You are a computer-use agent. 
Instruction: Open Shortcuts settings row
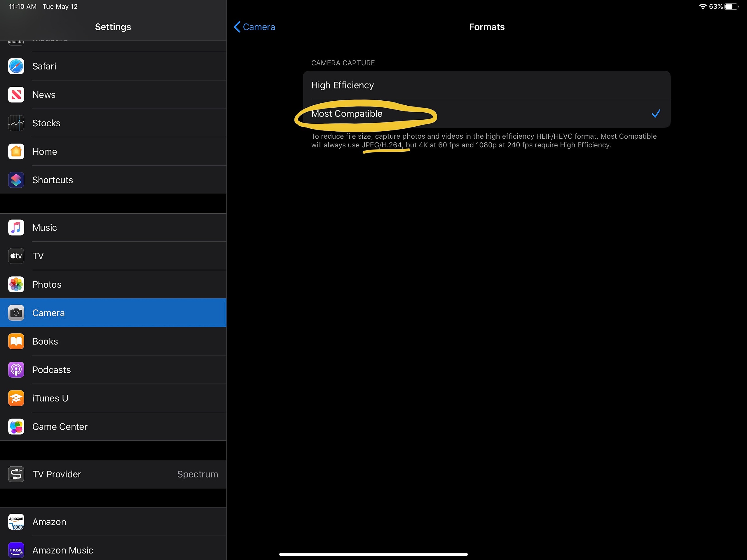(113, 180)
